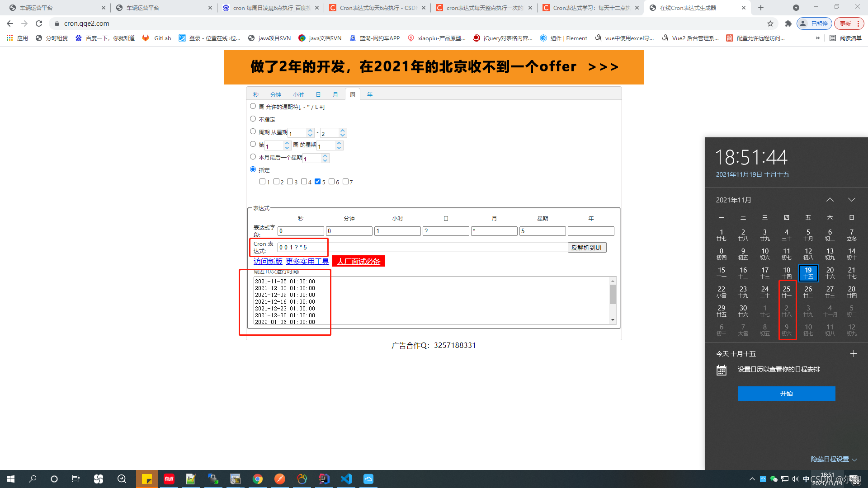The height and width of the screenshot is (488, 868).
Task: Show next month using the calendar down chevron
Action: point(852,199)
